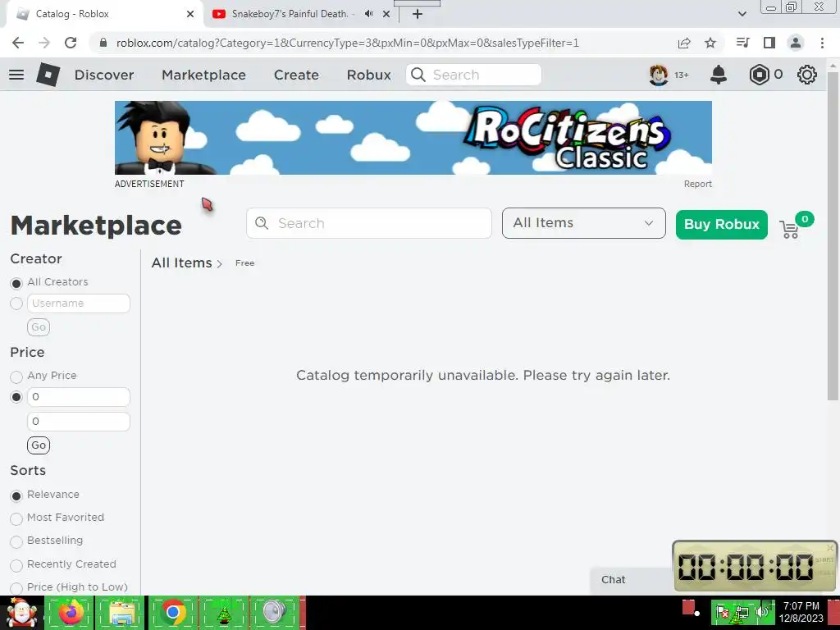Click the Santa start button
Screen dimensions: 840x630
(x=21, y=612)
